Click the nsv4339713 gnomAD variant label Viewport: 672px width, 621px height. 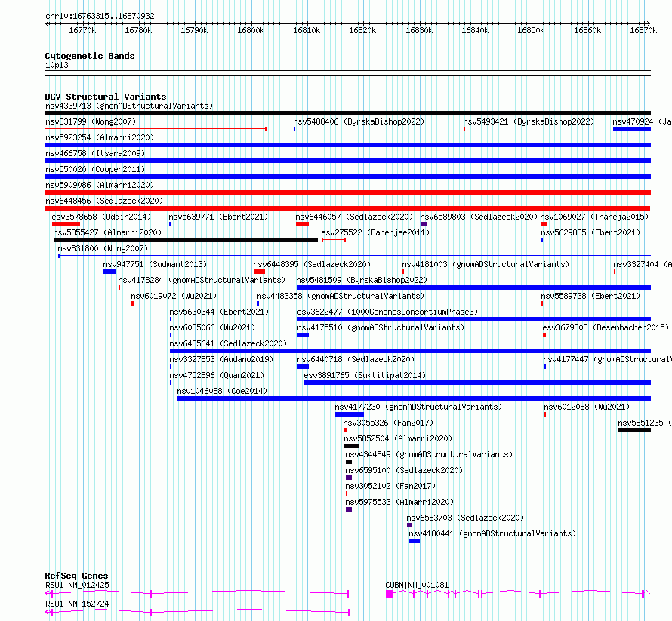click(x=129, y=106)
